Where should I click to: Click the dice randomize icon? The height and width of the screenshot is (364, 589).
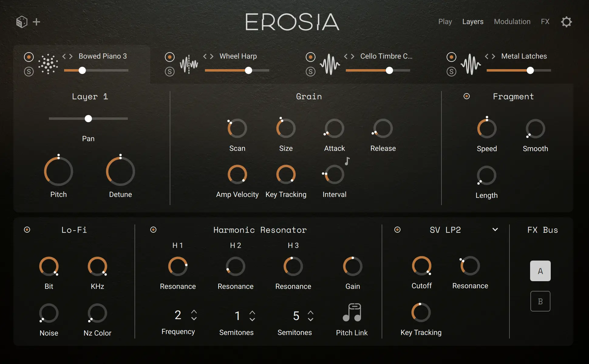21,22
